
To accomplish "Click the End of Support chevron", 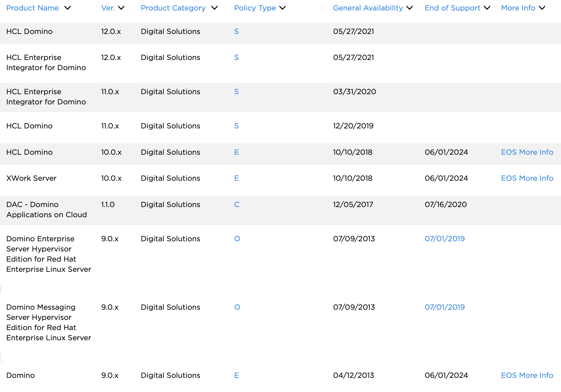I will (x=487, y=8).
